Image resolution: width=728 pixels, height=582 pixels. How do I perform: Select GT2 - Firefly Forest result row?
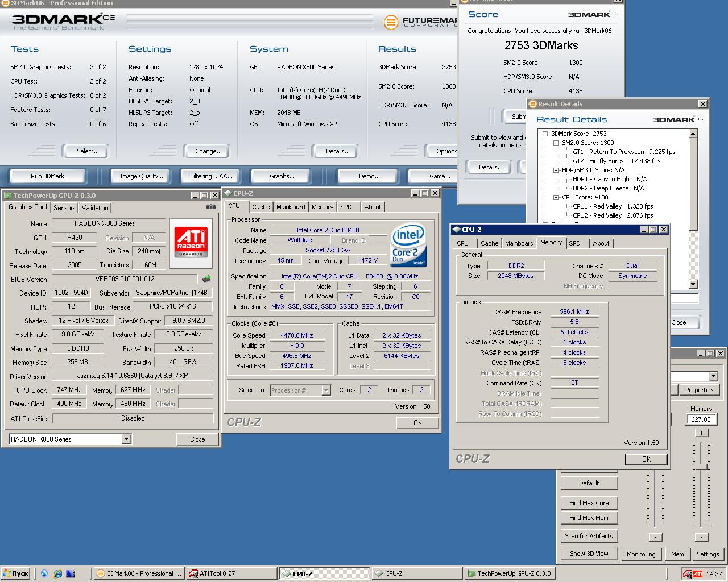[x=617, y=161]
